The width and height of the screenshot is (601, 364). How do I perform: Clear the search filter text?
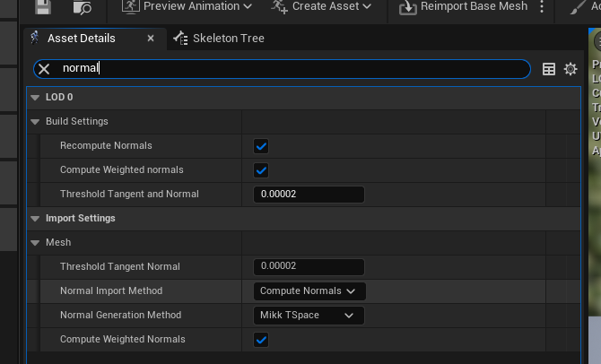pos(44,69)
